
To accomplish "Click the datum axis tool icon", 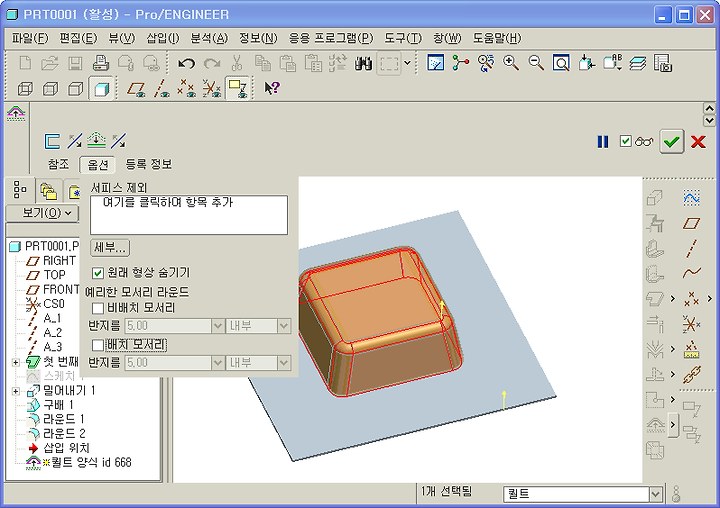I will pyautogui.click(x=691, y=248).
